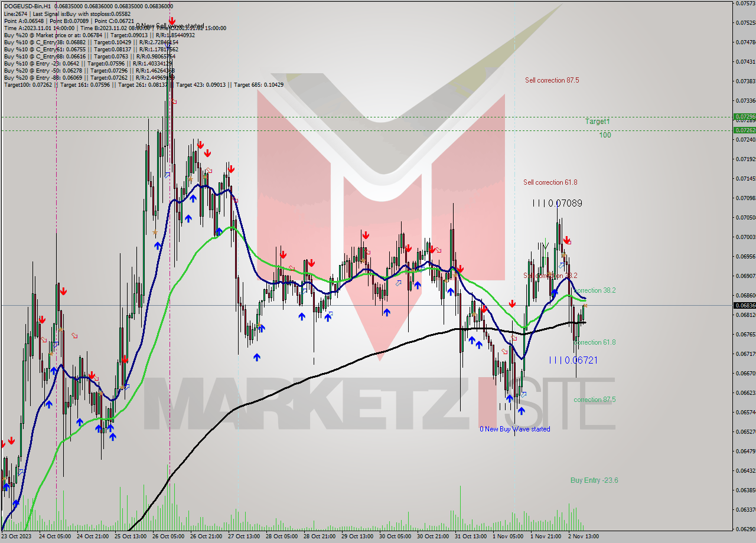This screenshot has width=756, height=543.
Task: Select the 'I I I 0.07089' peak label
Action: click(x=558, y=203)
